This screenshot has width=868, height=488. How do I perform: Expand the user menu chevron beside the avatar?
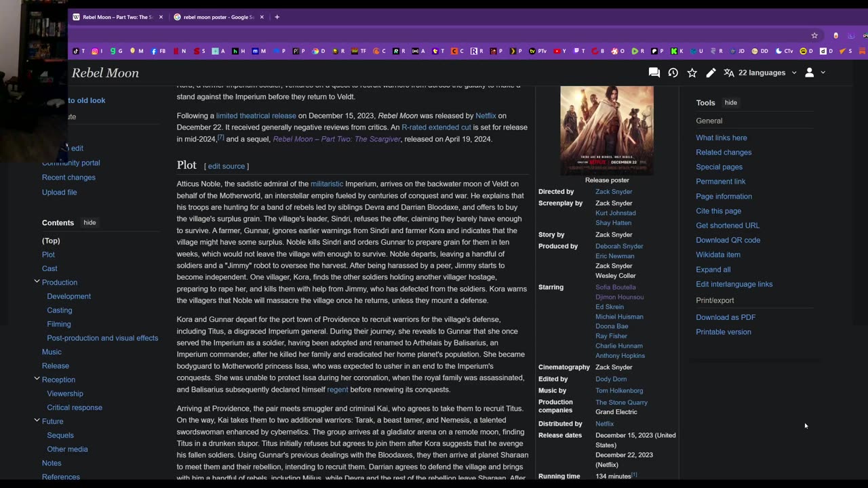823,73
